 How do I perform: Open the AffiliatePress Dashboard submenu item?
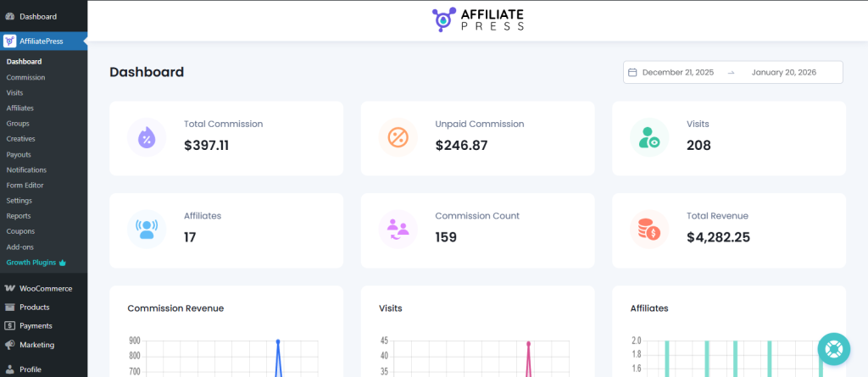(x=25, y=62)
